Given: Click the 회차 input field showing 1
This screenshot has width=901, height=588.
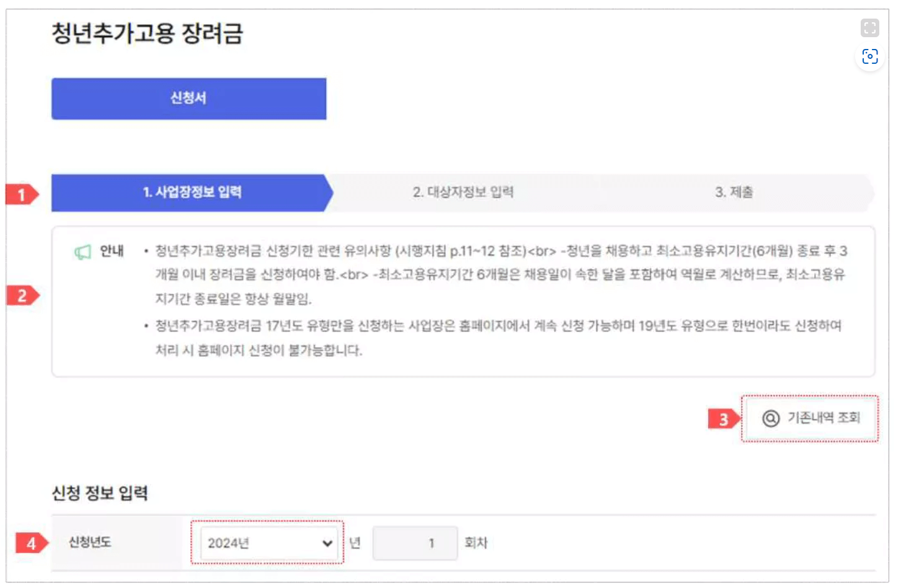Looking at the screenshot, I should pos(414,543).
